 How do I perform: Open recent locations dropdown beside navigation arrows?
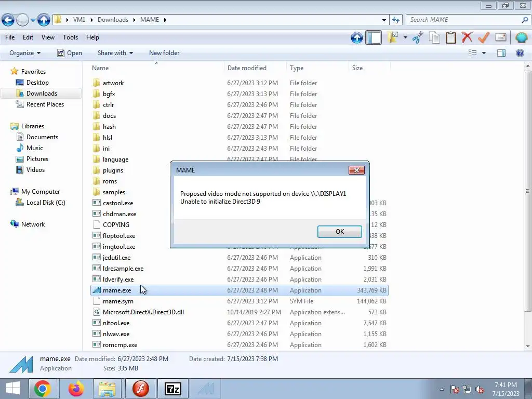tap(33, 20)
